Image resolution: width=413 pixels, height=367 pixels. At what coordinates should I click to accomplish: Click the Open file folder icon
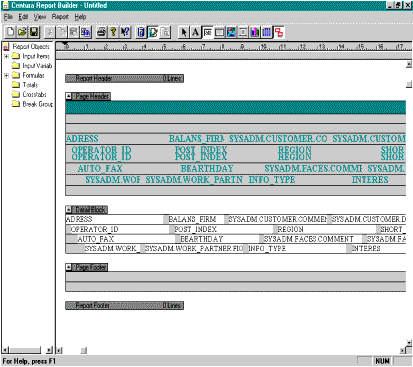[x=22, y=32]
